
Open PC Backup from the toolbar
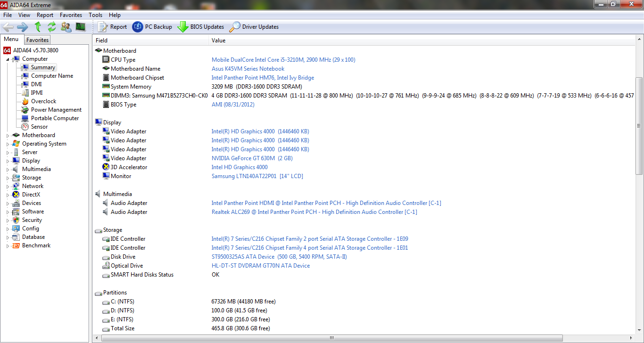[x=152, y=27]
